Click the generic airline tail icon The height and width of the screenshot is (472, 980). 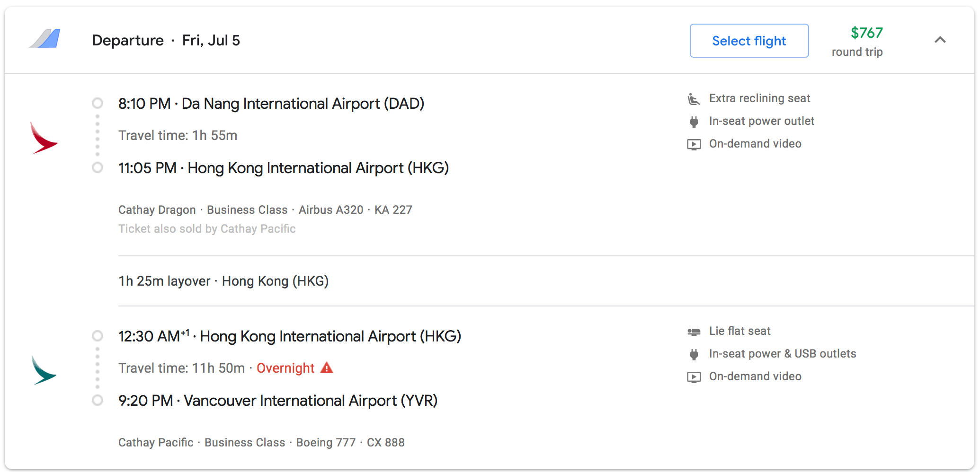coord(45,39)
